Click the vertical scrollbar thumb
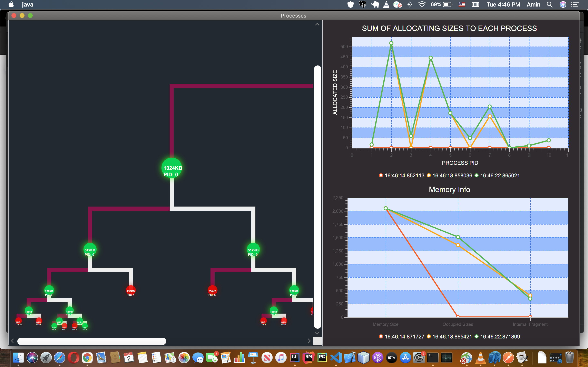 (x=317, y=197)
